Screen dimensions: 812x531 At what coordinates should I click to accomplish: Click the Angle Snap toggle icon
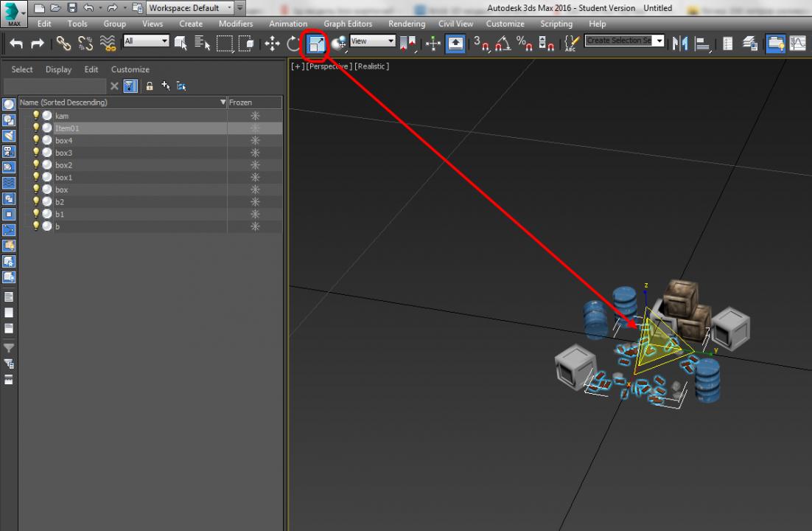tap(503, 44)
